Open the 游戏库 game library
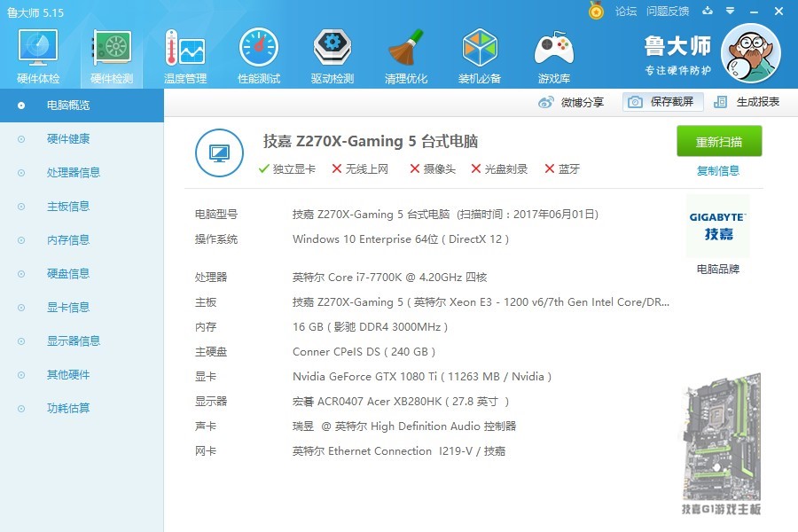The image size is (798, 532). point(552,53)
